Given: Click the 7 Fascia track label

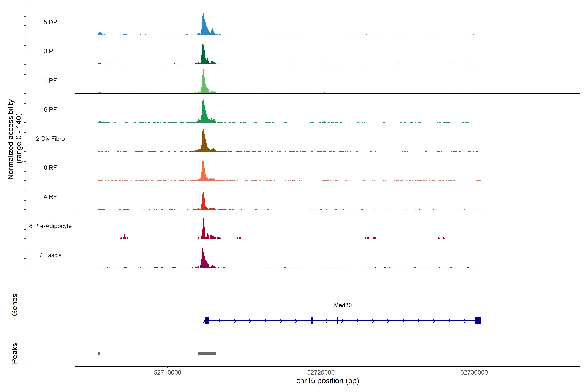Looking at the screenshot, I should click(50, 255).
